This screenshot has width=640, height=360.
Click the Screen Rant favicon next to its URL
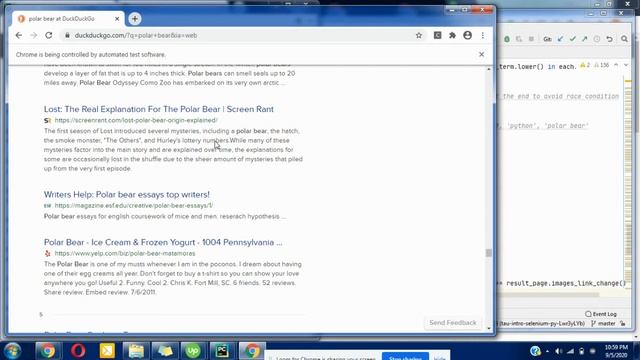47,120
